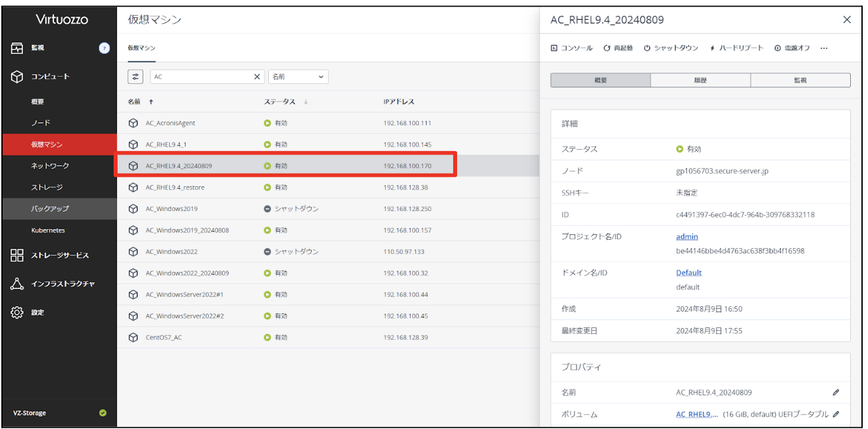Select the AC_WindowsServer2022#2 row
Viewport: 868px width, 429px height.
328,316
